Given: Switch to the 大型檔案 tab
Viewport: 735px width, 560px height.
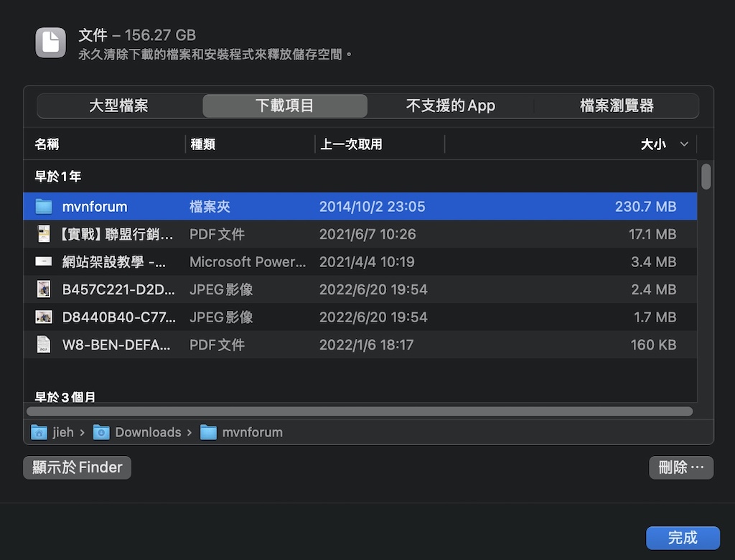Looking at the screenshot, I should [119, 106].
